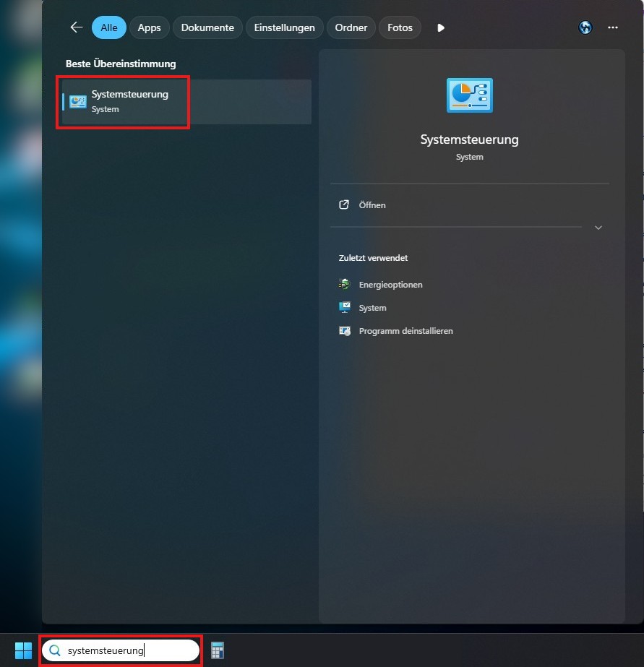Filter results by Fotos

(x=400, y=27)
